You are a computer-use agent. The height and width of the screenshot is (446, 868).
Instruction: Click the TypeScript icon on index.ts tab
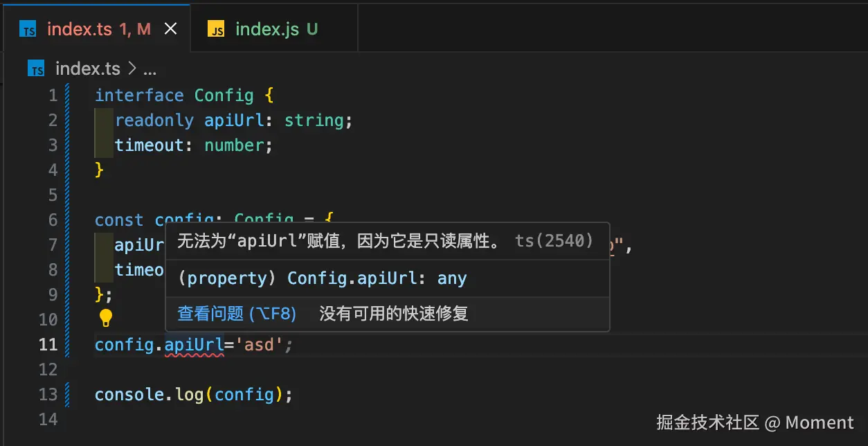[28, 29]
